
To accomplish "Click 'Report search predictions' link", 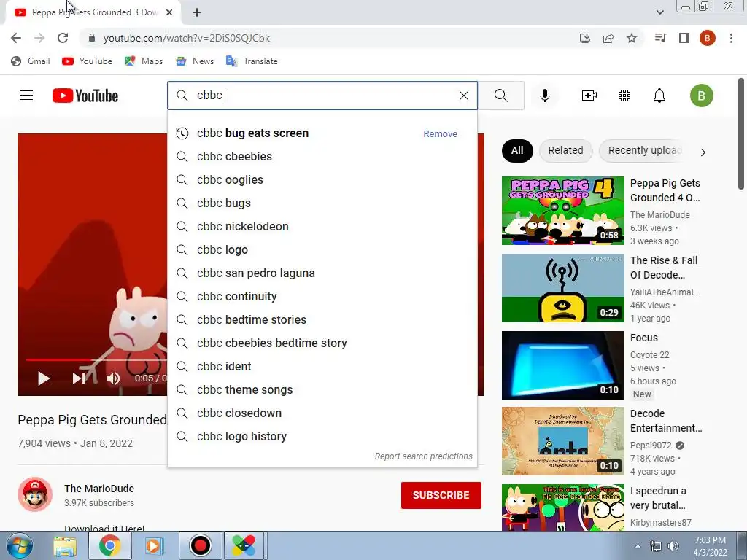I will (424, 456).
